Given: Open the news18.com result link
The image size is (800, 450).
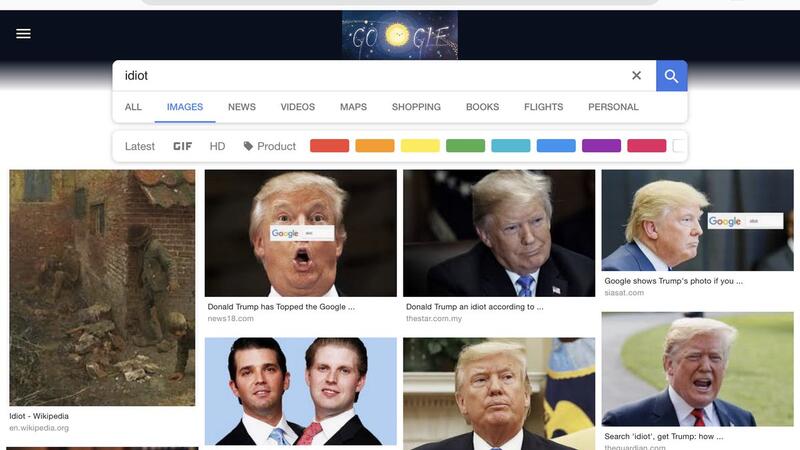Looking at the screenshot, I should [231, 318].
